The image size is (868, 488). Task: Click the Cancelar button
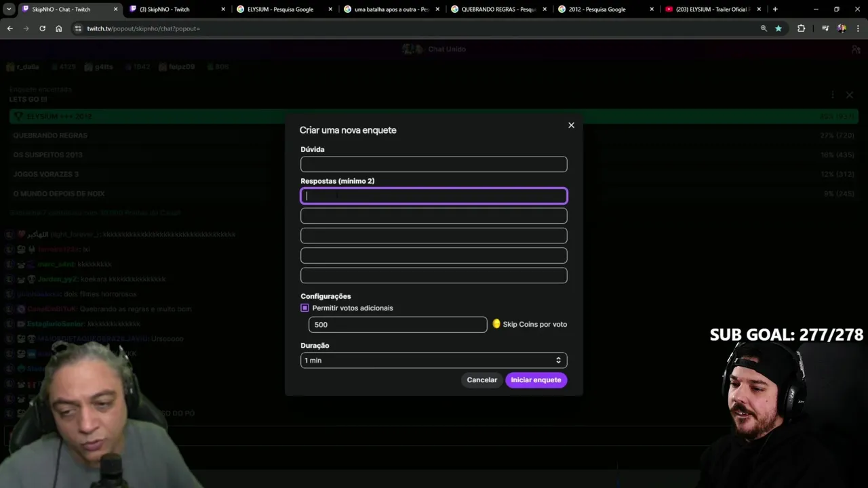[x=482, y=380]
